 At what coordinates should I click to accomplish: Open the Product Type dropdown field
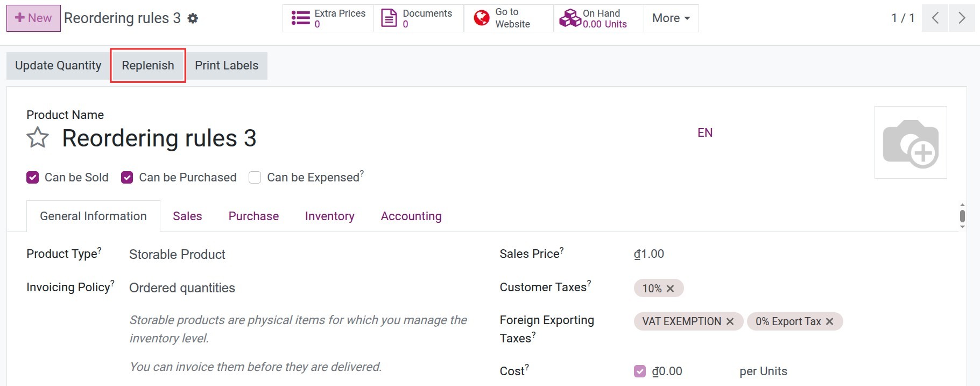pos(178,255)
